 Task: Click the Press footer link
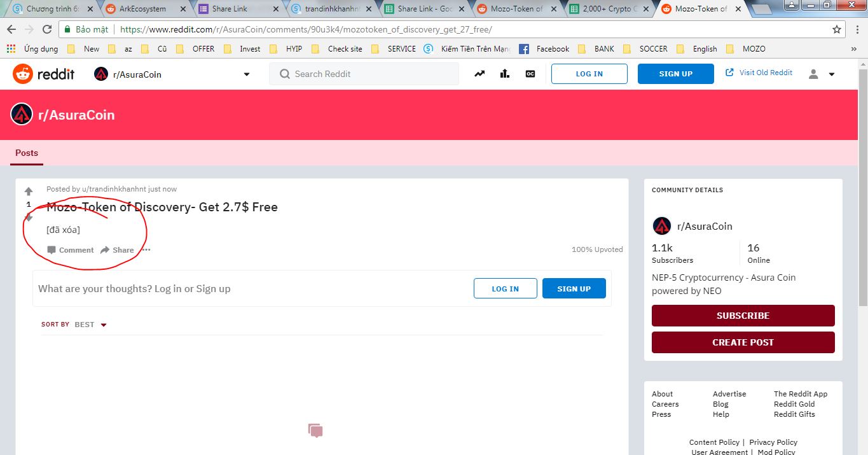tap(661, 414)
